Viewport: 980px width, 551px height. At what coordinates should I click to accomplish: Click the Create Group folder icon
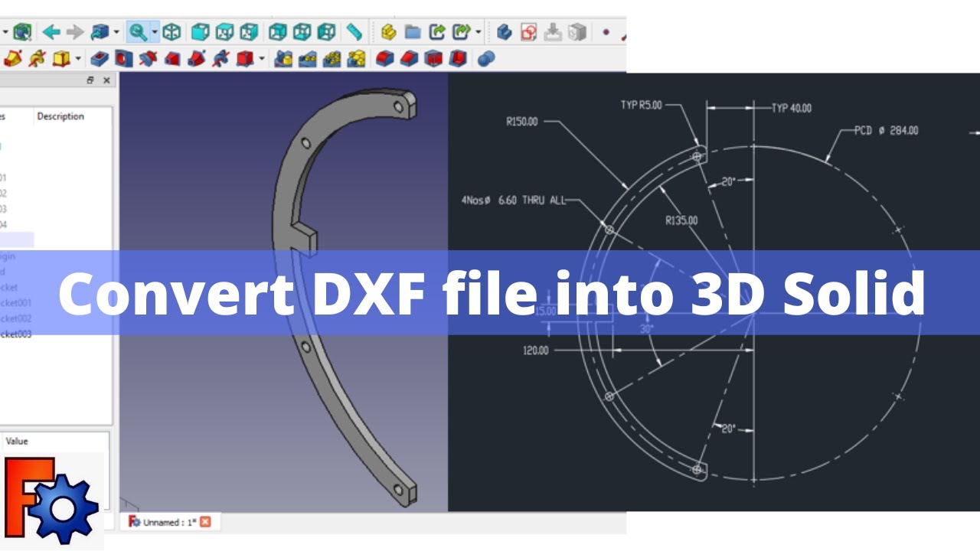tap(413, 32)
